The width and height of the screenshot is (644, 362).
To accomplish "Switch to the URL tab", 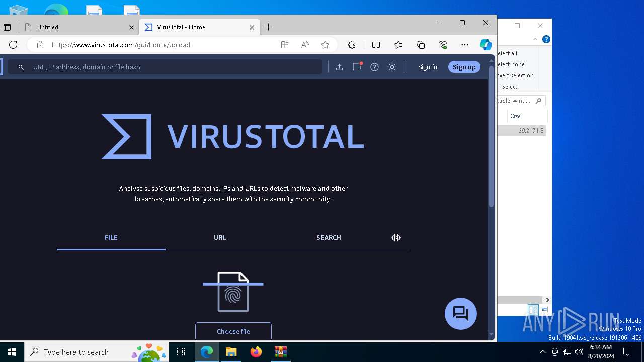I will click(x=220, y=238).
